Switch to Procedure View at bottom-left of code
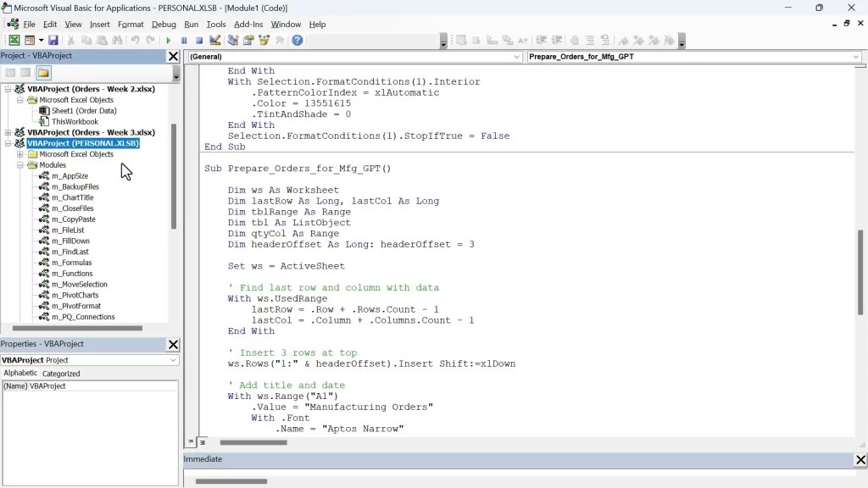Image resolution: width=868 pixels, height=488 pixels. pyautogui.click(x=191, y=442)
